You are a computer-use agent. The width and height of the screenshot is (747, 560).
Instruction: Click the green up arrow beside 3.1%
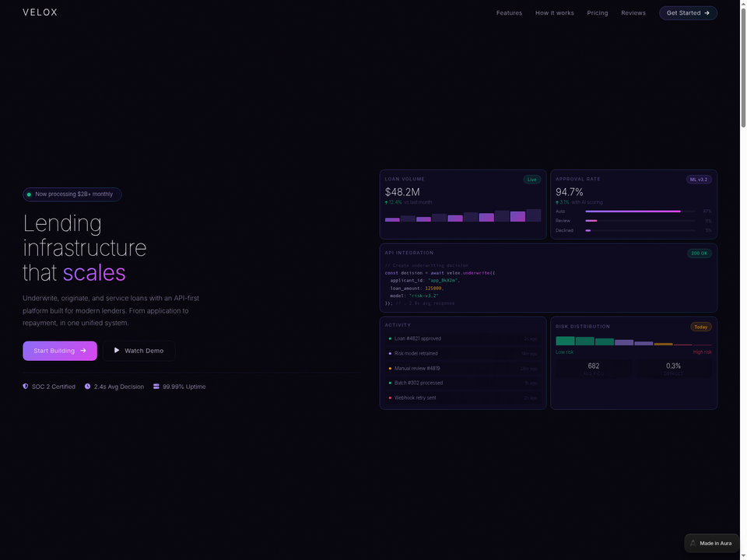(557, 202)
